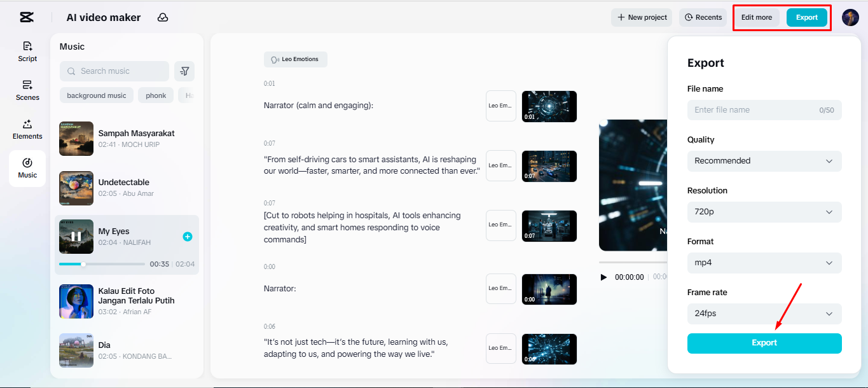Select the phonk music category
This screenshot has width=868, height=388.
155,95
